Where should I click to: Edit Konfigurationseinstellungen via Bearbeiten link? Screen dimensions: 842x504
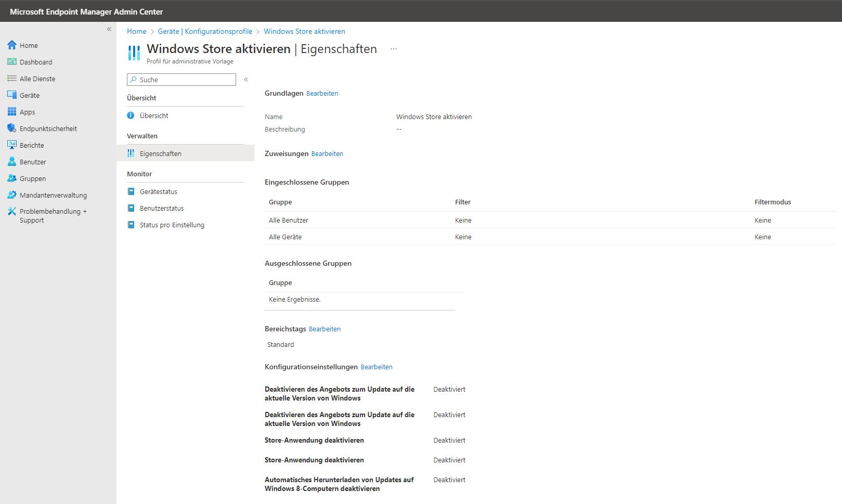pyautogui.click(x=377, y=367)
